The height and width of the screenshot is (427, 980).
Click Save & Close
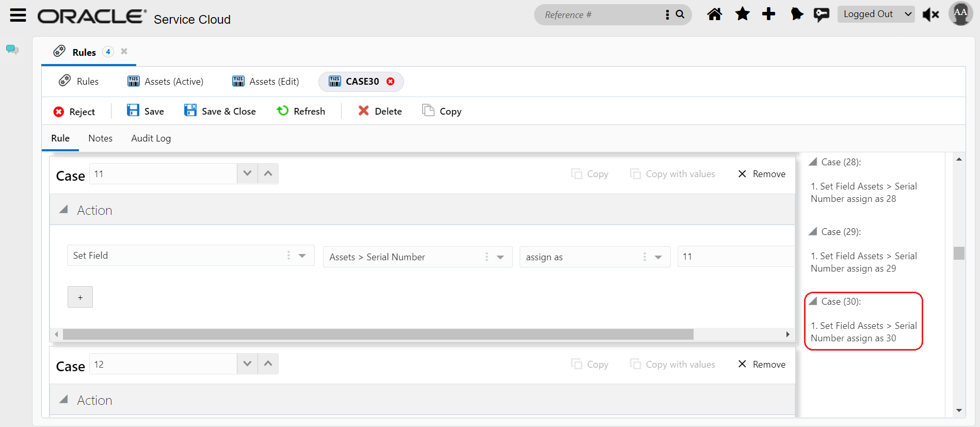[x=220, y=111]
